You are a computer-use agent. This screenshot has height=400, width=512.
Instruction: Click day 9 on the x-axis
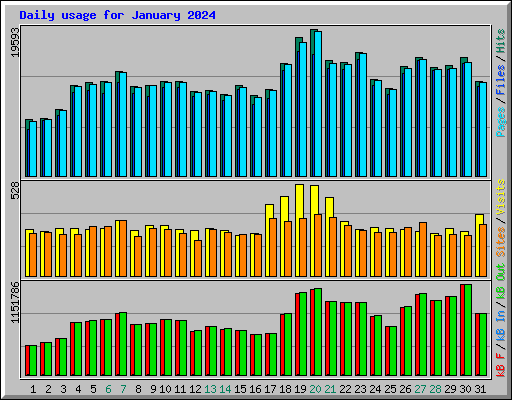click(153, 389)
